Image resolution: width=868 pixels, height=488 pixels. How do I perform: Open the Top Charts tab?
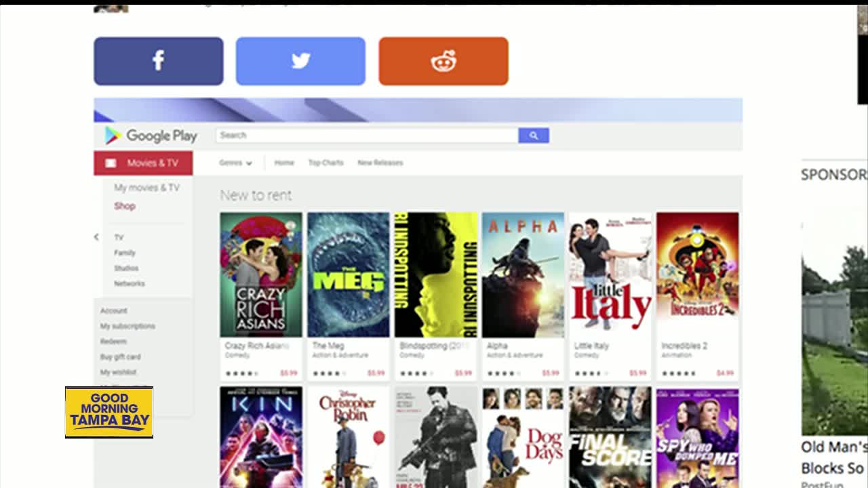(x=325, y=163)
